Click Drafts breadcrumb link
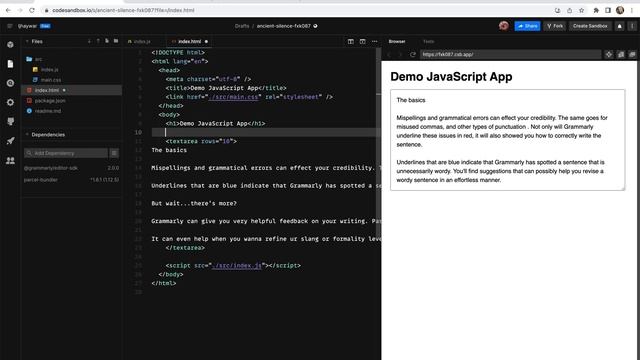The width and height of the screenshot is (640, 360). (242, 26)
